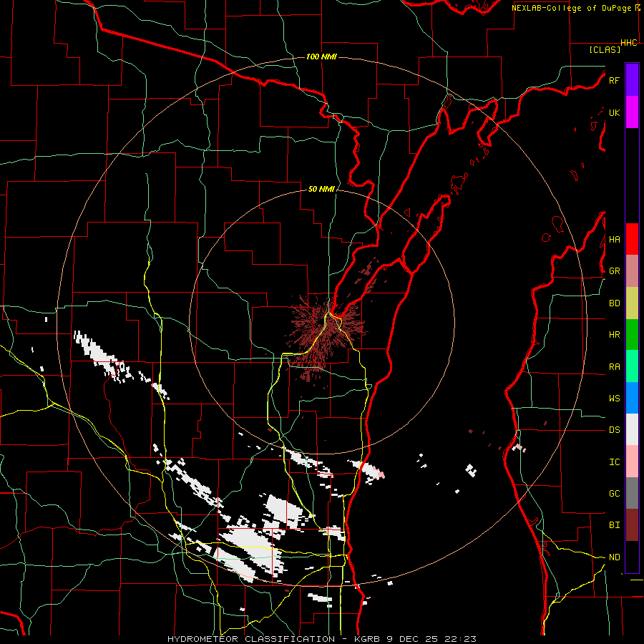Click the ND black legend color swatch
This screenshot has height=644, width=644.
tap(632, 557)
